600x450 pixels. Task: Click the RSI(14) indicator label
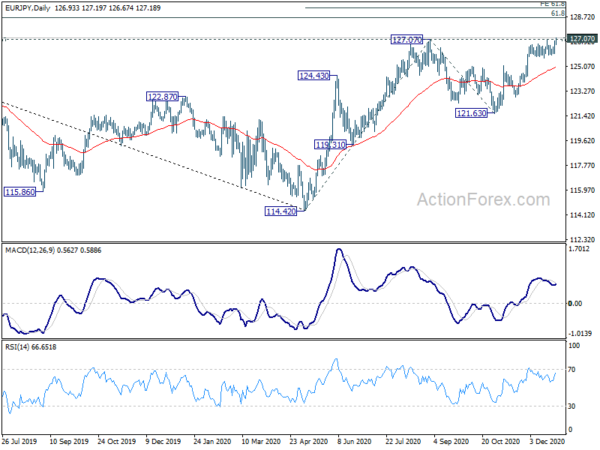click(17, 347)
